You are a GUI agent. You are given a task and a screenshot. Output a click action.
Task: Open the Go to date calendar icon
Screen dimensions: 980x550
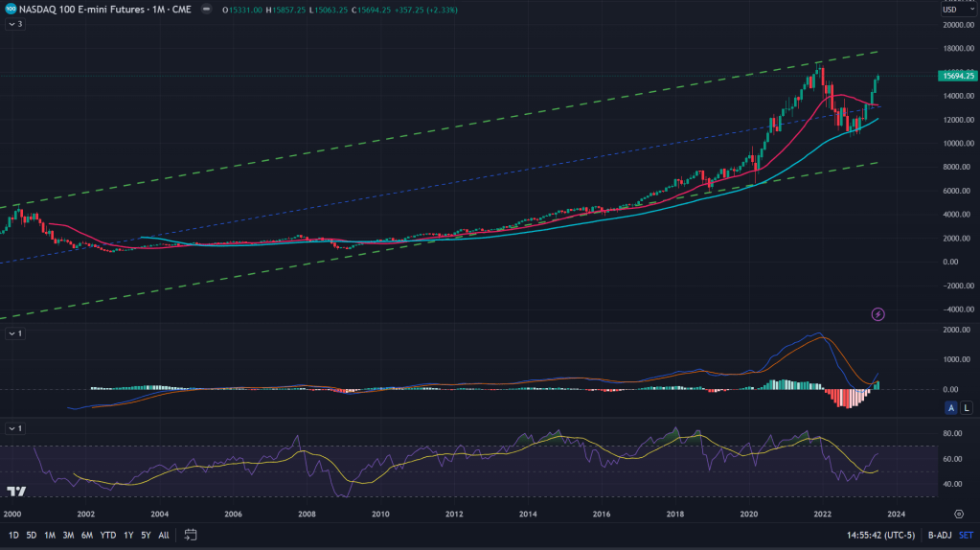click(x=191, y=534)
